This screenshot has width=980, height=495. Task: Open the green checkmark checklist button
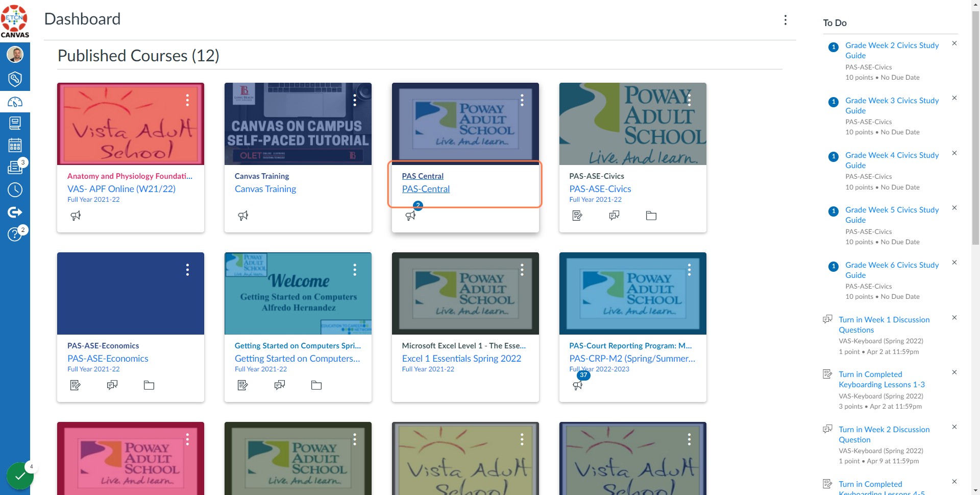20,476
